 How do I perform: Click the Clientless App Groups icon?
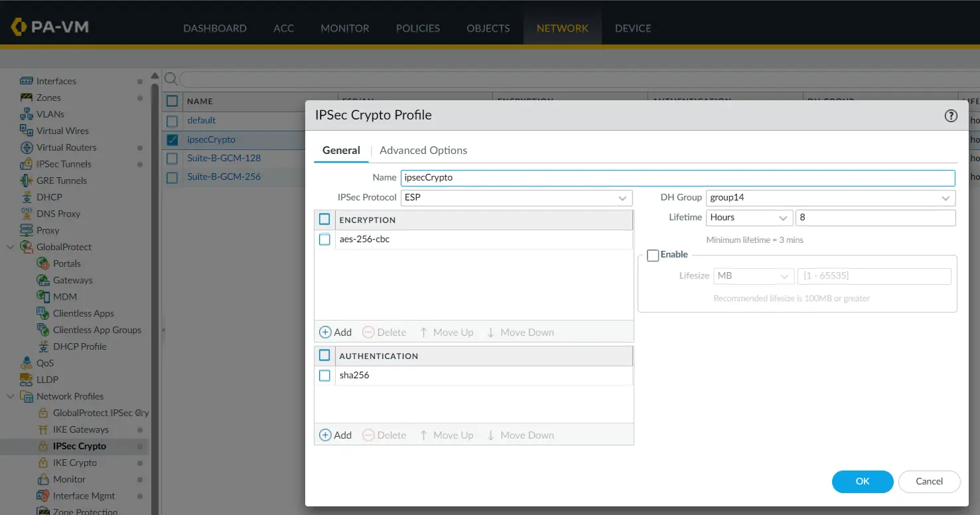coord(43,330)
